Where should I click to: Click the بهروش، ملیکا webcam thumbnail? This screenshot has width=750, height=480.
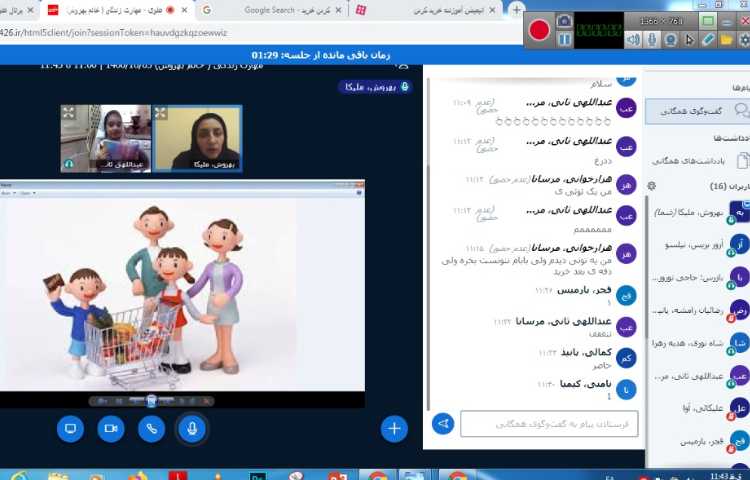pos(197,138)
